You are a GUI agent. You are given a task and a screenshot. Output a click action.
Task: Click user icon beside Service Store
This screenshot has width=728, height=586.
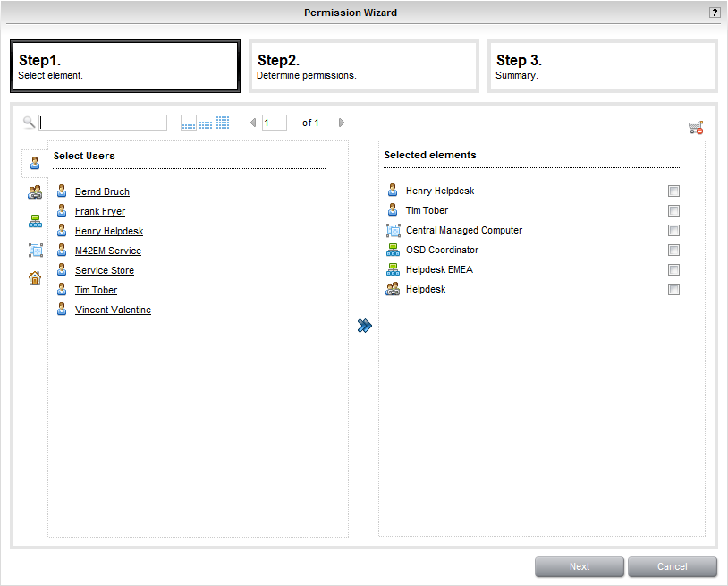point(62,270)
